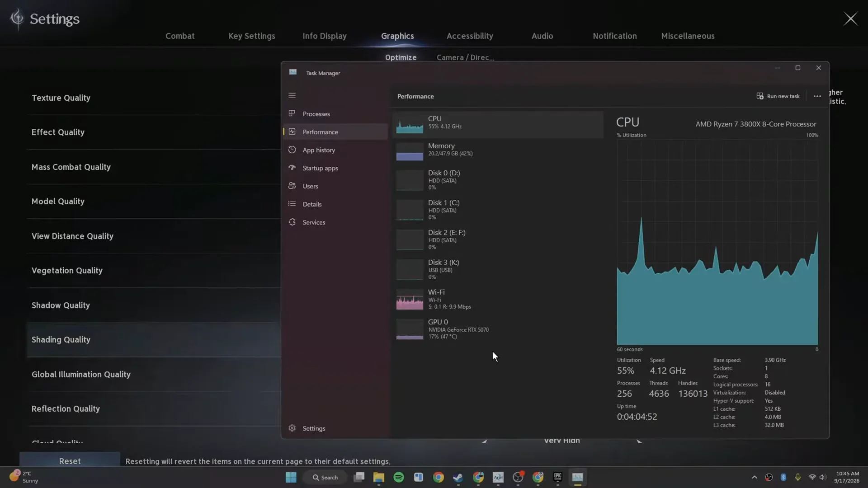Click the Startup apps gauge icon

pyautogui.click(x=292, y=168)
